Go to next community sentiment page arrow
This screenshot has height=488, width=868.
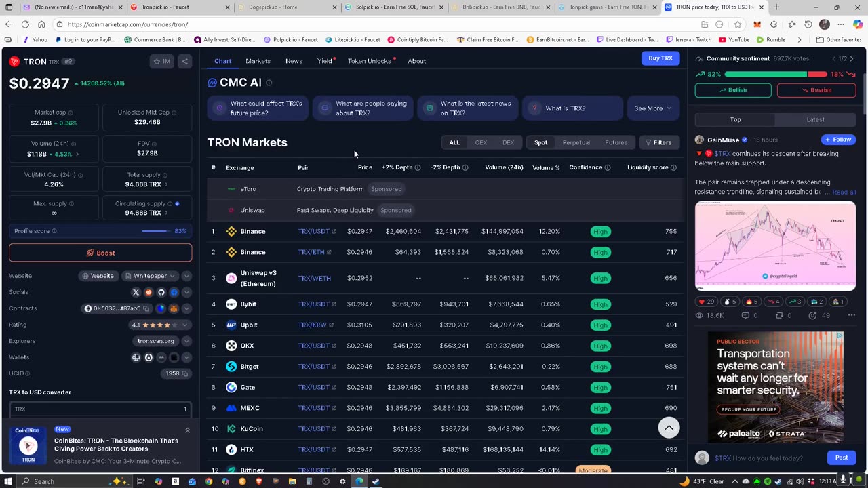click(852, 59)
